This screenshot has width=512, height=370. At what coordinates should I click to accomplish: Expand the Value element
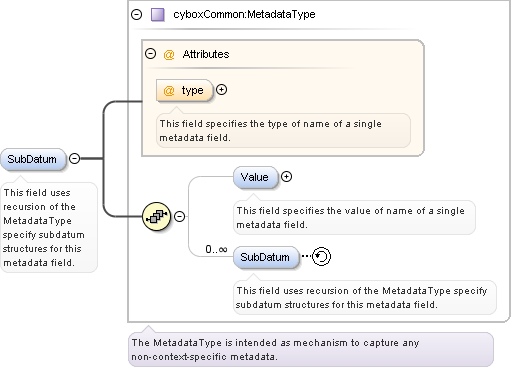click(286, 177)
